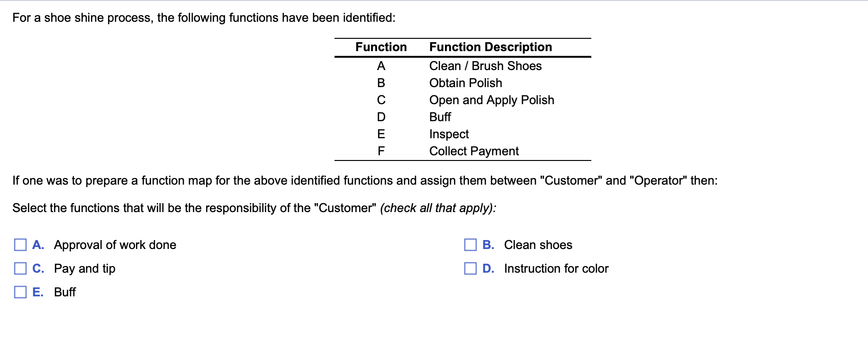
Task: Click the blue 'D.' option letter
Action: [488, 268]
